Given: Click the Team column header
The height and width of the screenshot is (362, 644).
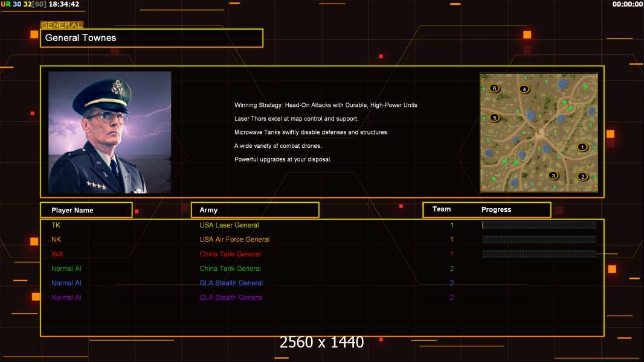Looking at the screenshot, I should tap(442, 209).
